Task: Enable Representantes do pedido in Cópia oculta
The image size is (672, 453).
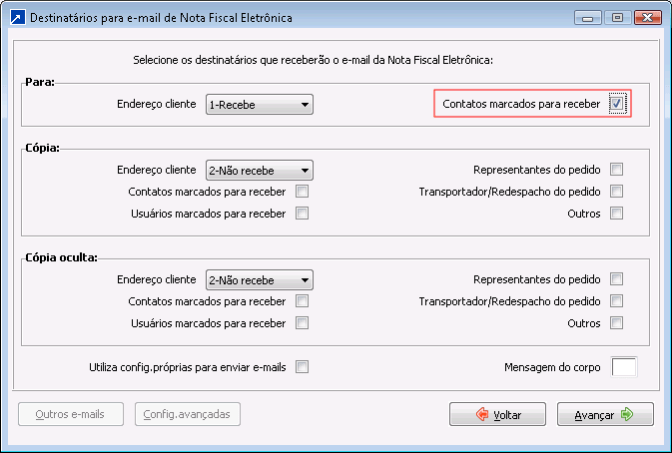Action: tap(617, 279)
